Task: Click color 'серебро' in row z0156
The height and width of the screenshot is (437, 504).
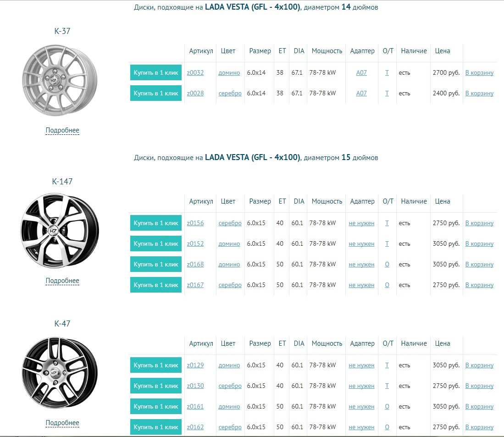Action: click(x=230, y=223)
